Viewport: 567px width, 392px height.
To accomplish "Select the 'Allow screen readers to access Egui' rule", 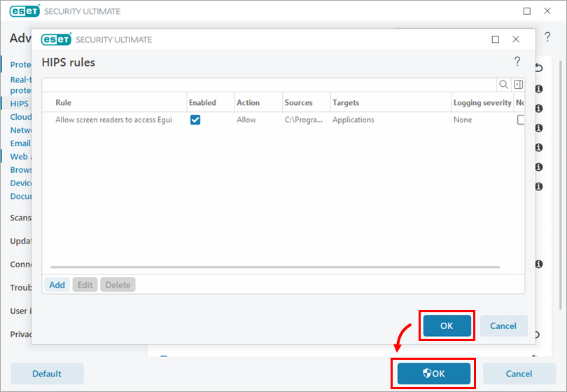I will tap(113, 120).
